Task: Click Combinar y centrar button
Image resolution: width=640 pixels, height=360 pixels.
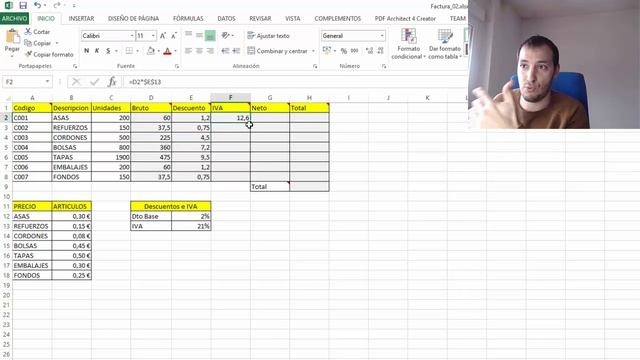Action: coord(277,51)
